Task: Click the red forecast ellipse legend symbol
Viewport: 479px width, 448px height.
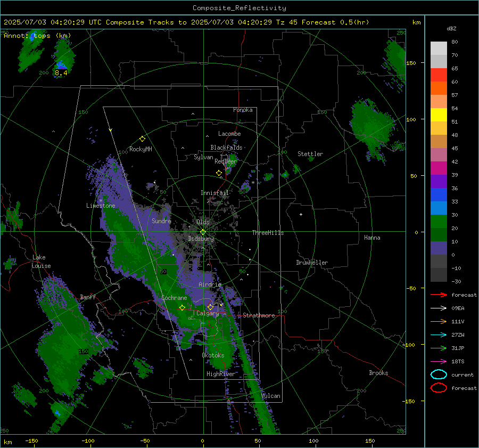Action: [439, 388]
